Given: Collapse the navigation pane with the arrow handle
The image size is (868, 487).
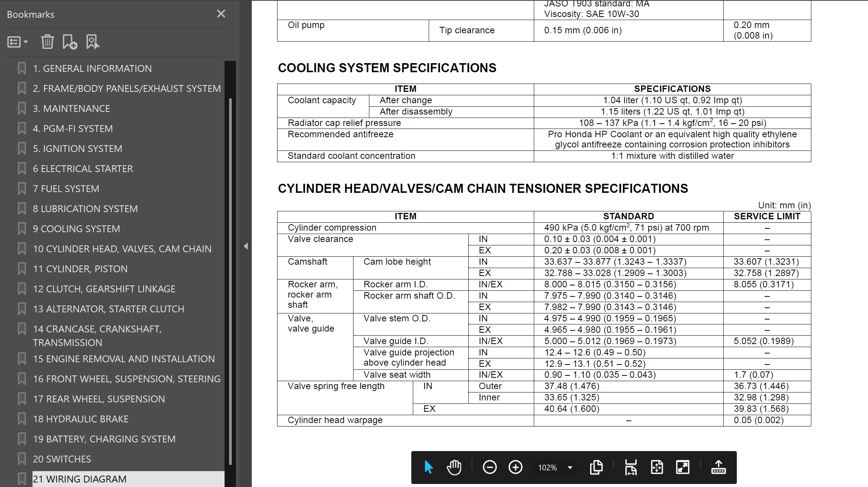Looking at the screenshot, I should tap(246, 247).
